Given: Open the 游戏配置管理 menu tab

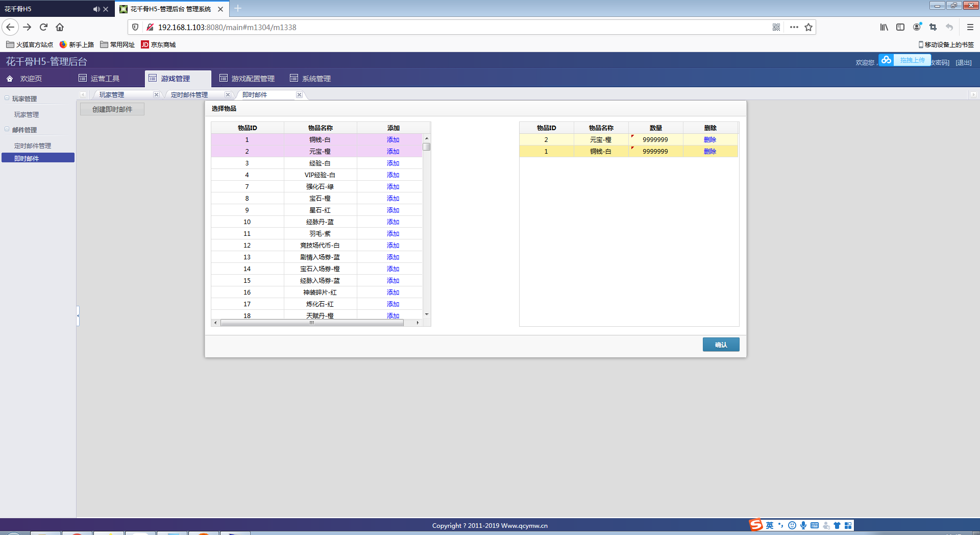Looking at the screenshot, I should (247, 79).
